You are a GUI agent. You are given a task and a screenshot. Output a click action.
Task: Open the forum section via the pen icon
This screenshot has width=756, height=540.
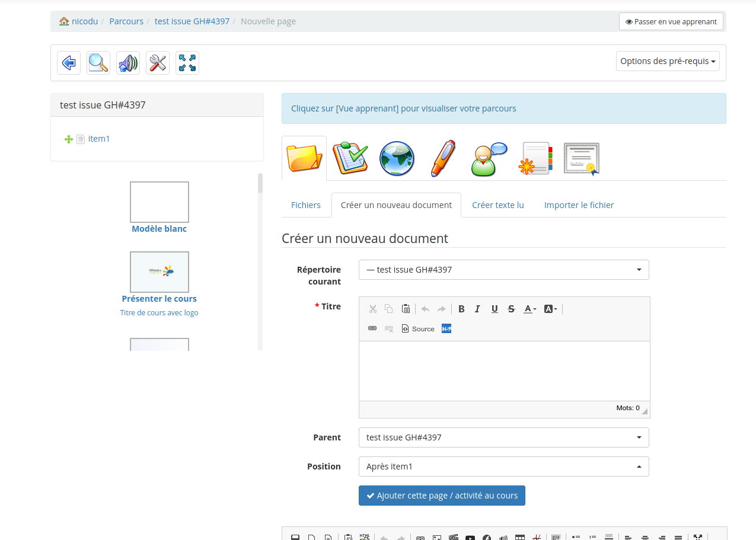[443, 158]
